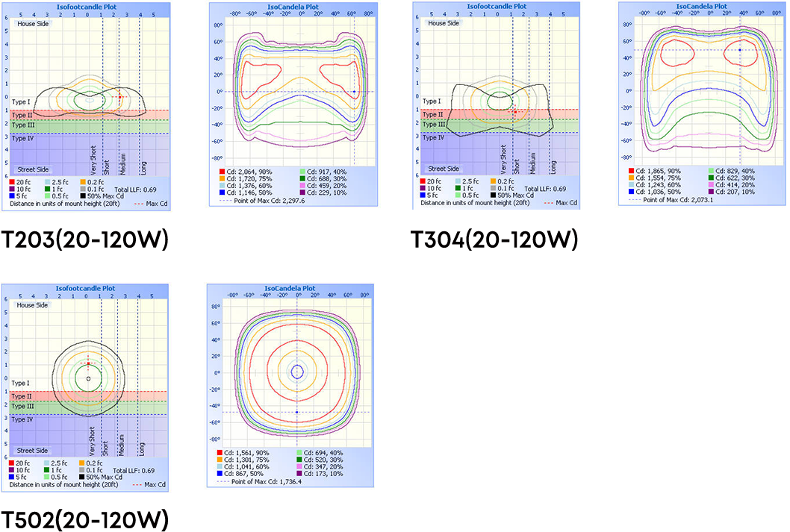The height and width of the screenshot is (532, 790).
Task: Click Street Side label in top-right Isofootcandle plot
Action: click(445, 169)
